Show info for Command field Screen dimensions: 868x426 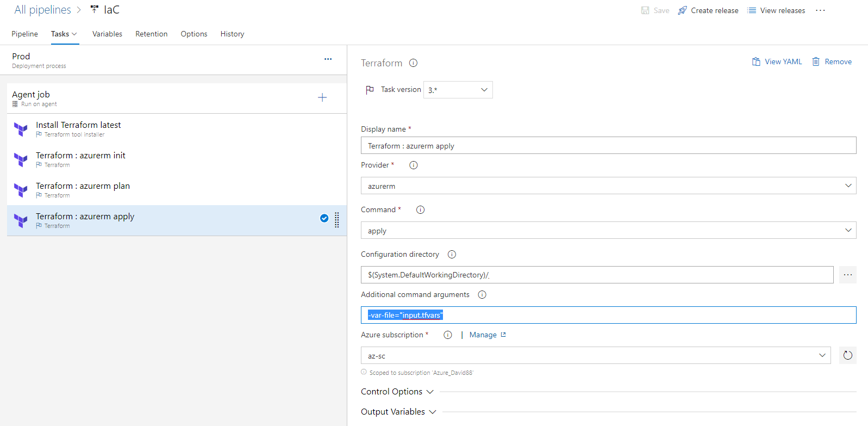click(420, 210)
